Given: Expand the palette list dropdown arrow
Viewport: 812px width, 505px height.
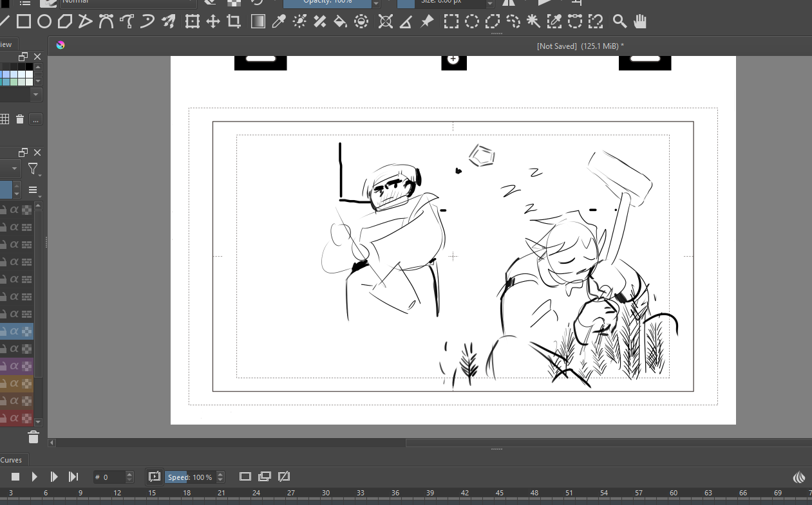Looking at the screenshot, I should [x=36, y=95].
